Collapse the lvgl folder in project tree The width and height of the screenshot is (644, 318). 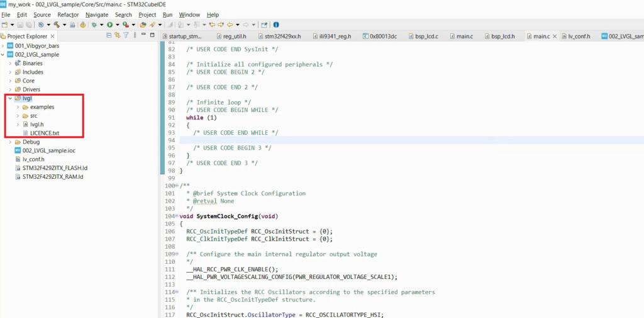coord(10,98)
